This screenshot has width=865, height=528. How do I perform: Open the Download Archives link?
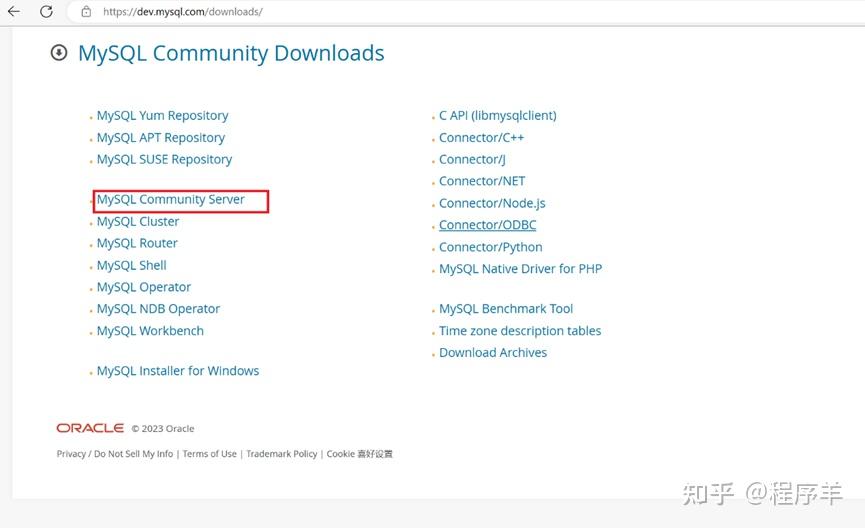click(493, 353)
